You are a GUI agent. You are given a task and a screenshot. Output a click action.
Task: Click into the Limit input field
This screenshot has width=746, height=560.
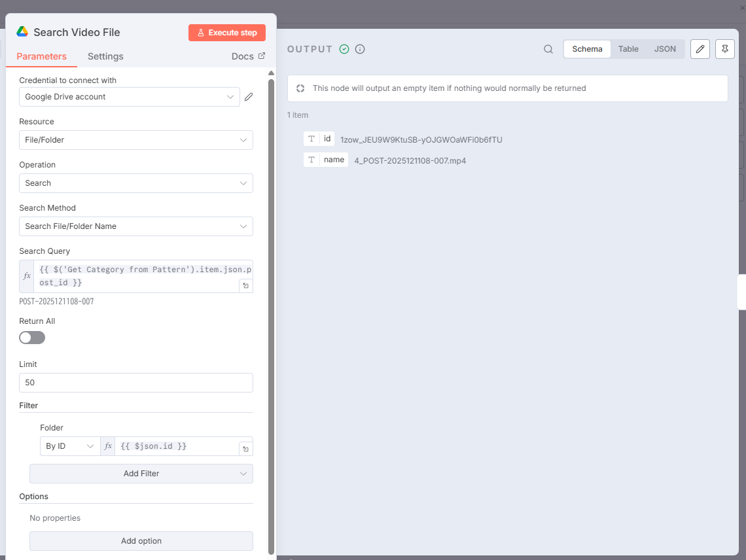coord(136,383)
